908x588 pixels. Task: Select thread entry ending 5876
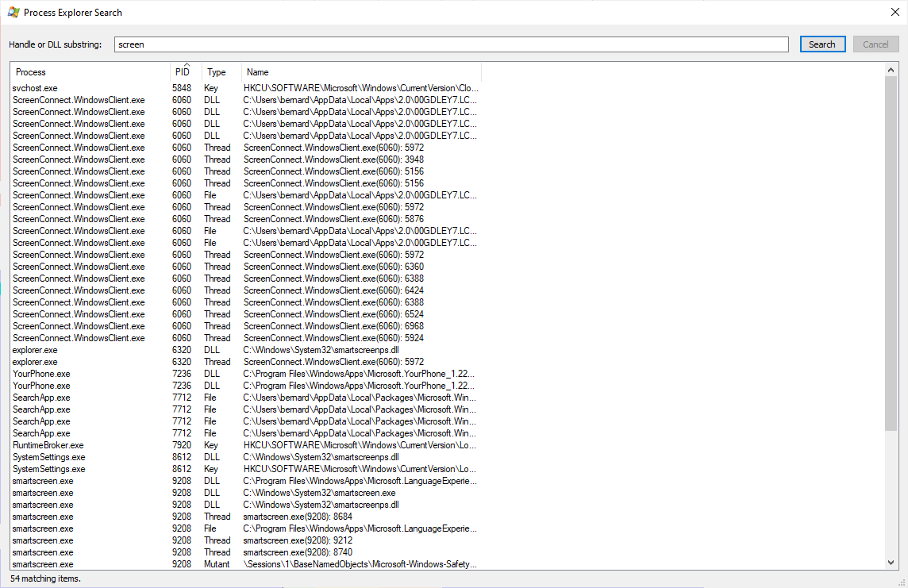pyautogui.click(x=333, y=219)
